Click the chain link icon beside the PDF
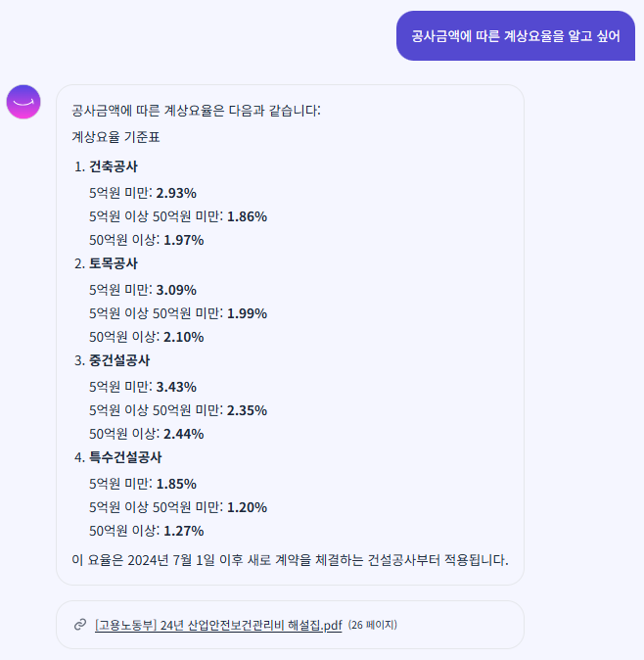Screen dimensions: 644x660 pos(79,625)
